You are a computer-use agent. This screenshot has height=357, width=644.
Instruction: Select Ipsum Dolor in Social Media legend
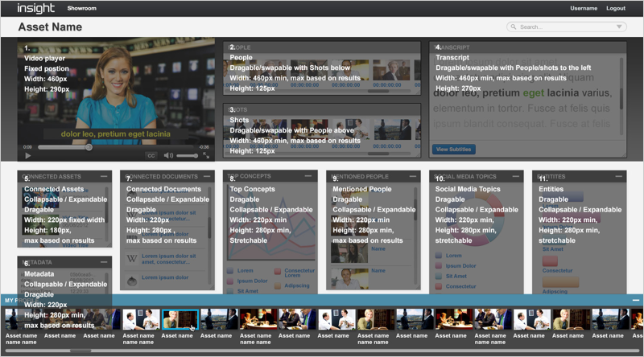(x=460, y=266)
